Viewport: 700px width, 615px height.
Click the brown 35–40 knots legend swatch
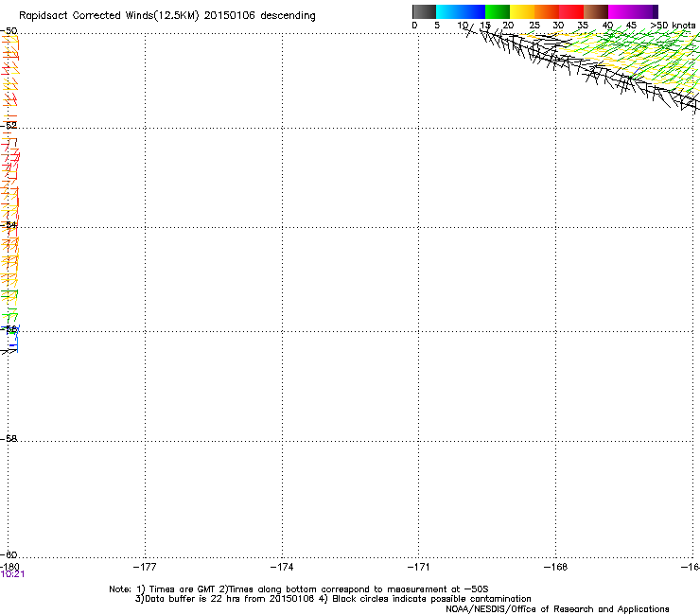[596, 11]
